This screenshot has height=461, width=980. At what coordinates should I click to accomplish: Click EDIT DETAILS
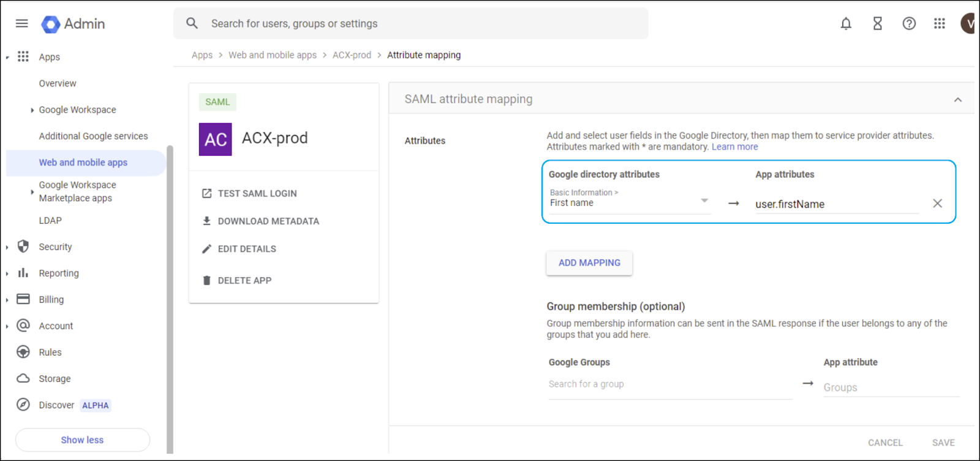click(247, 249)
